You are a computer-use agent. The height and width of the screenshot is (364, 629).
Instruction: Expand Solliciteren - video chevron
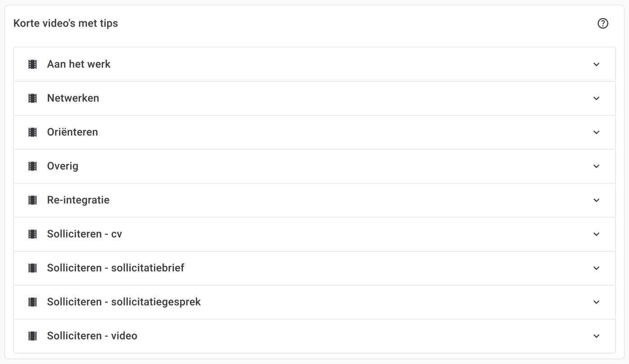pyautogui.click(x=596, y=336)
